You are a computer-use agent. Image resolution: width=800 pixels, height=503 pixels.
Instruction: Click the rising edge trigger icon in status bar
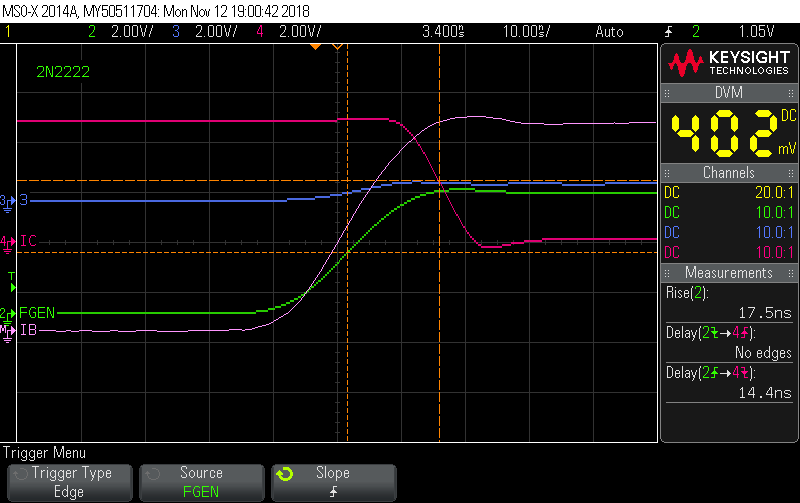668,32
